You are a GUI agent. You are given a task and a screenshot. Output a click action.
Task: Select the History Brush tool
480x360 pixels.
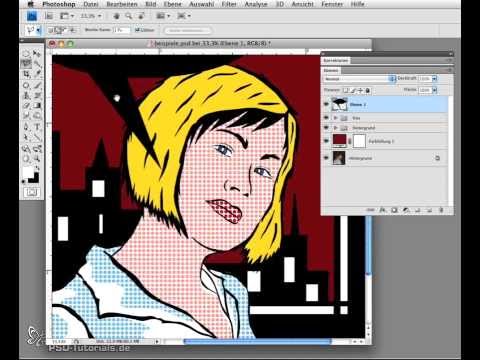click(37, 95)
